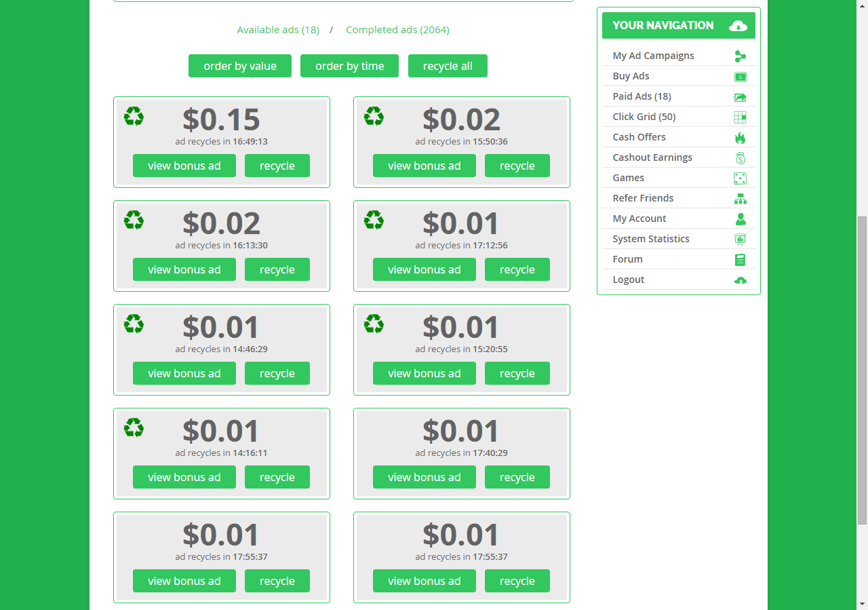The image size is (868, 610).
Task: Open Cash Offers menu item
Action: pyautogui.click(x=639, y=137)
